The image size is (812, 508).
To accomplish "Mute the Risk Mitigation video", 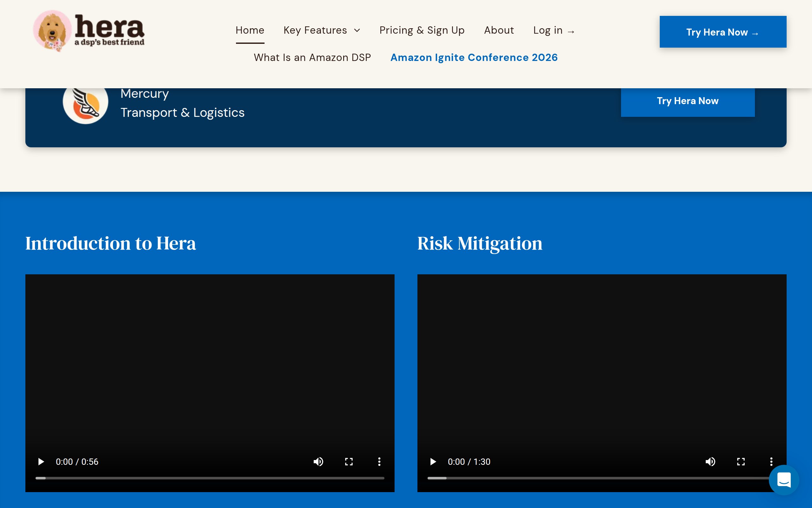I will tap(710, 462).
